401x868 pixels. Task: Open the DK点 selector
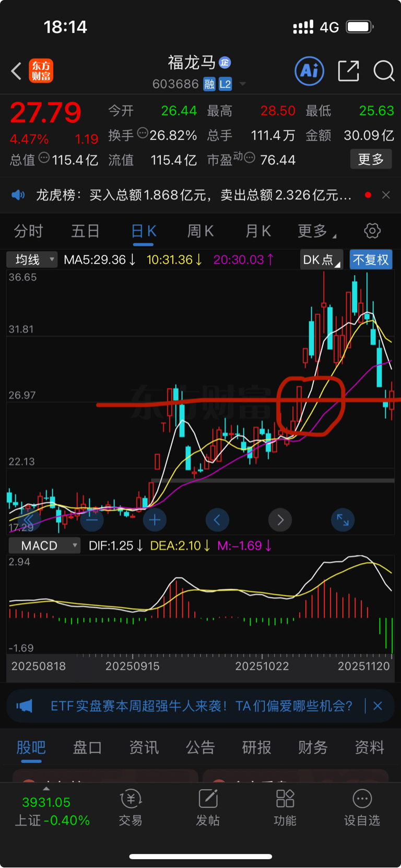[x=321, y=259]
